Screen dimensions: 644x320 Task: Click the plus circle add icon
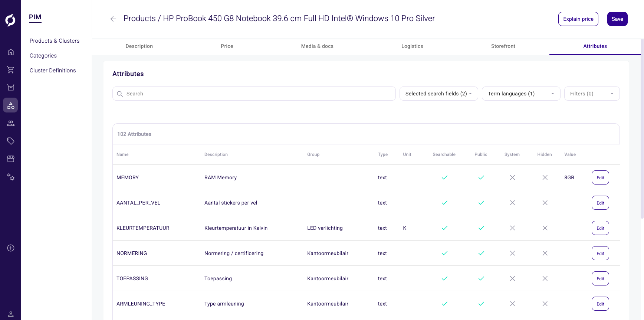[11, 248]
